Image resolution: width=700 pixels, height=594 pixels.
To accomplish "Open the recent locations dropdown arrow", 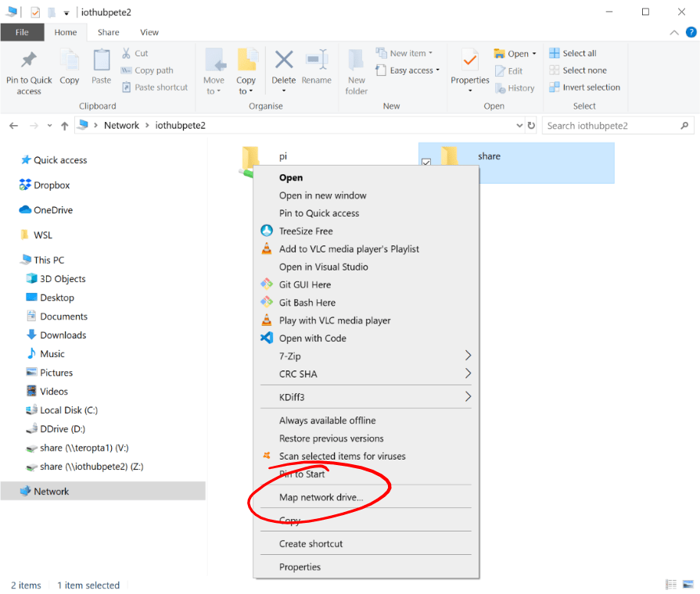I will tap(49, 126).
